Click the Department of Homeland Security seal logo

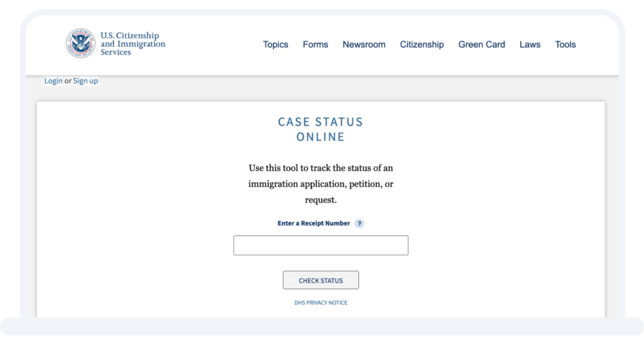81,44
